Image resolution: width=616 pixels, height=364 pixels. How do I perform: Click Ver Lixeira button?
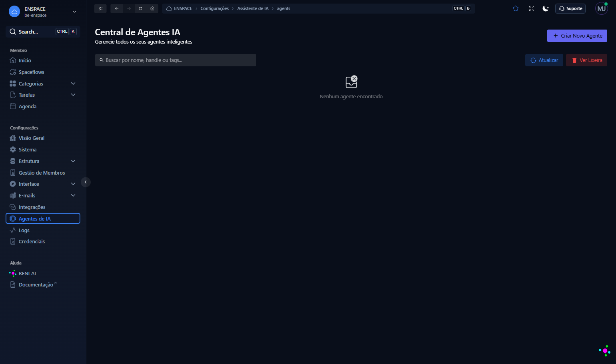point(586,60)
